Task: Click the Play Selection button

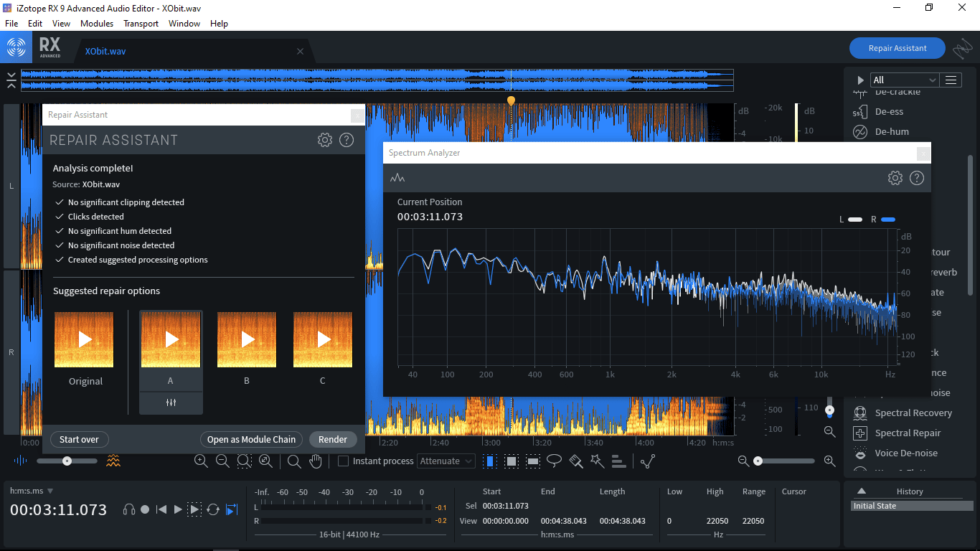Action: click(194, 509)
